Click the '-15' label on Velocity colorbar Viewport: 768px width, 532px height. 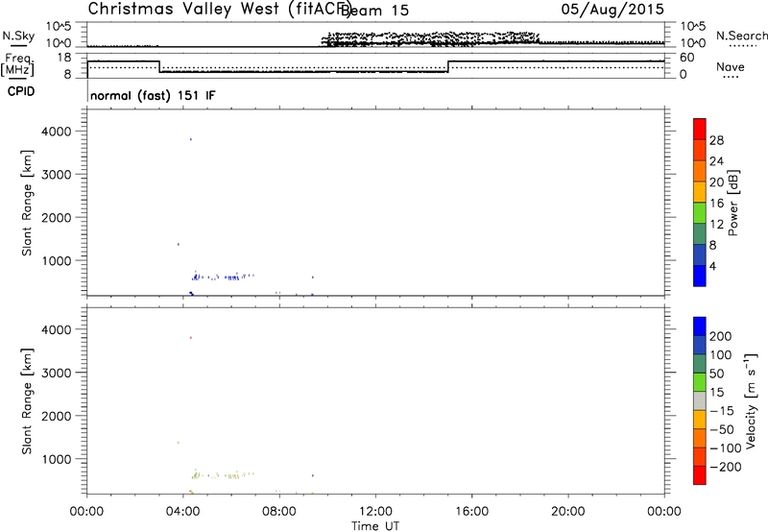[722, 410]
